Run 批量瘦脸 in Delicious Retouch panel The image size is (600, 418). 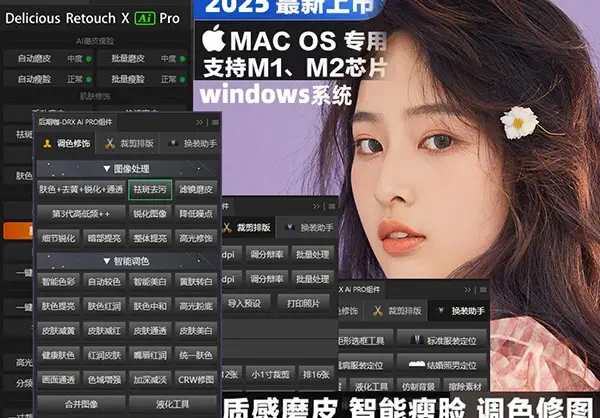[128, 79]
